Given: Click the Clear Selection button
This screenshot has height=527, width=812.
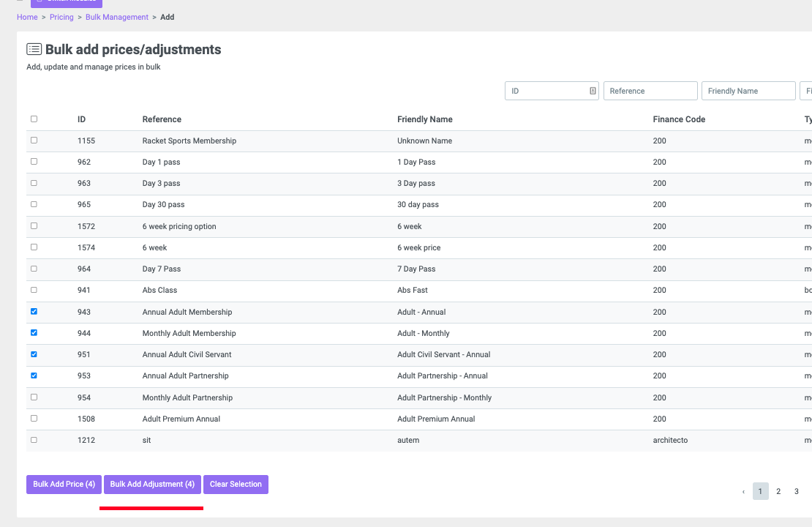Looking at the screenshot, I should (x=236, y=484).
